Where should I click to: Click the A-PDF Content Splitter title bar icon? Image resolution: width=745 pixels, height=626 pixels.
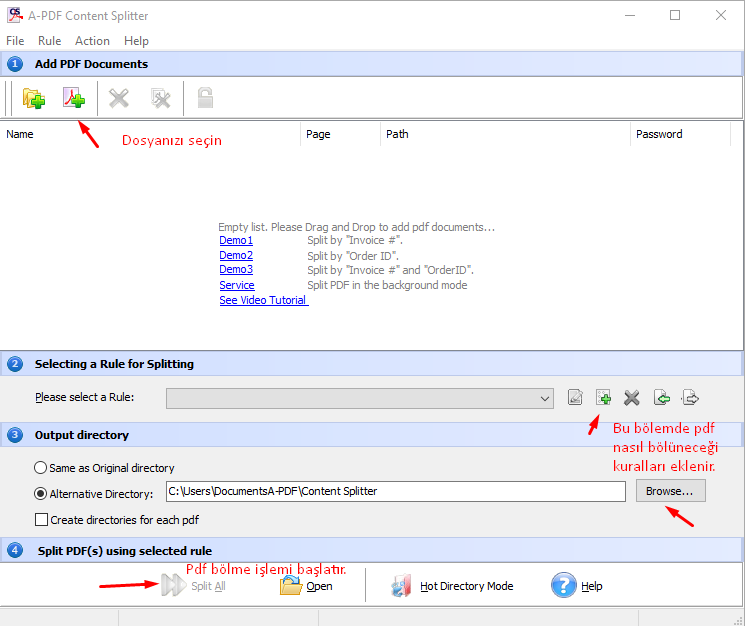[x=15, y=15]
